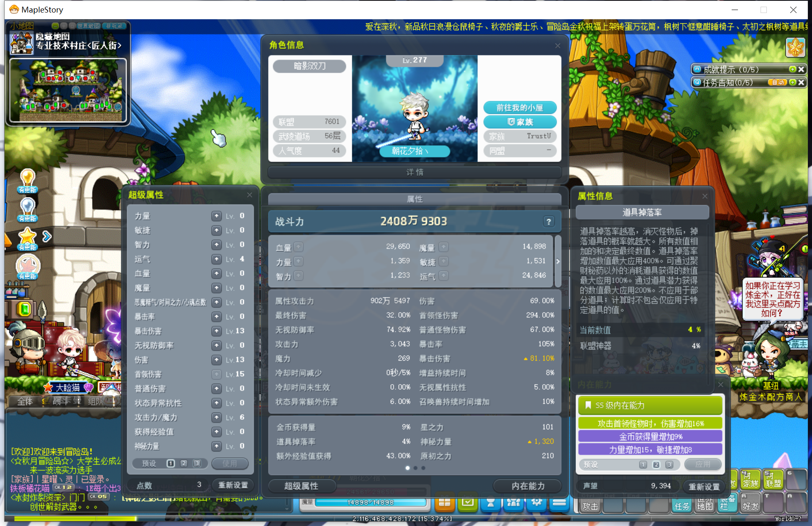The width and height of the screenshot is (812, 526).
Task: Select inner ability preset 2
Action: pyautogui.click(x=656, y=464)
